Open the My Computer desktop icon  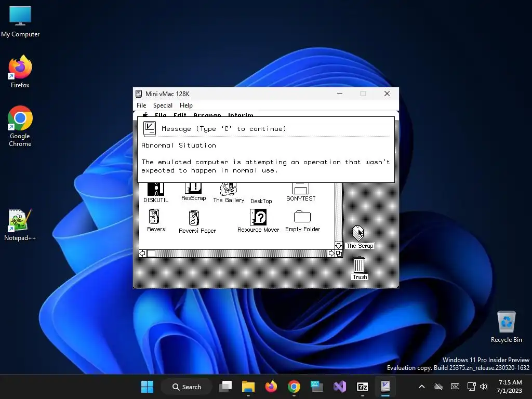coord(20,16)
